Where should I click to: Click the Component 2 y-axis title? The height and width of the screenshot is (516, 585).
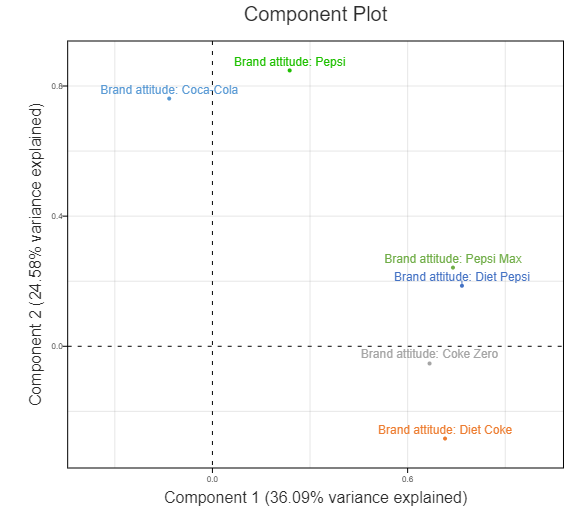35,254
